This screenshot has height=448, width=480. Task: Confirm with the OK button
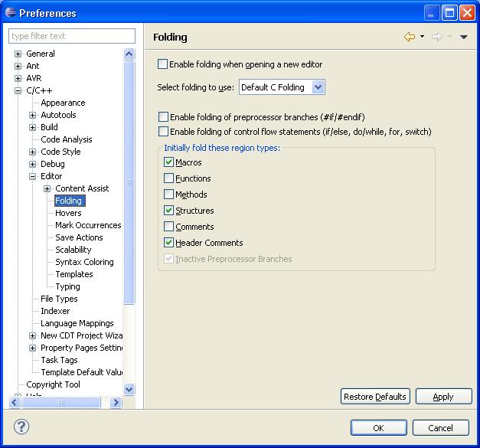pyautogui.click(x=379, y=428)
